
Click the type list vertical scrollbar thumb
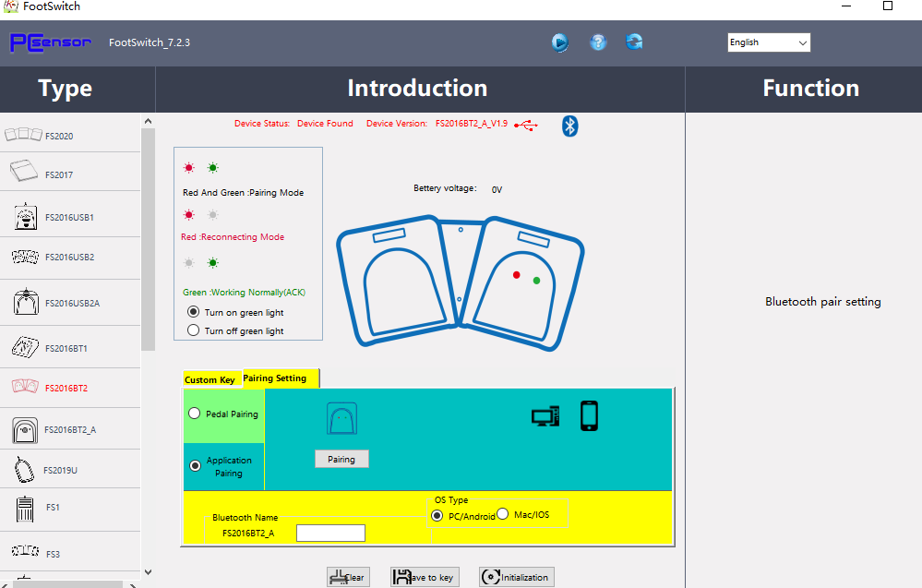click(x=149, y=239)
